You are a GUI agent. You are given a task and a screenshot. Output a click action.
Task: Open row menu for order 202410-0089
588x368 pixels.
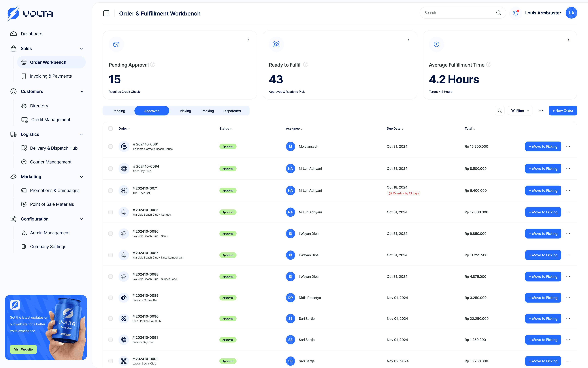tap(568, 298)
